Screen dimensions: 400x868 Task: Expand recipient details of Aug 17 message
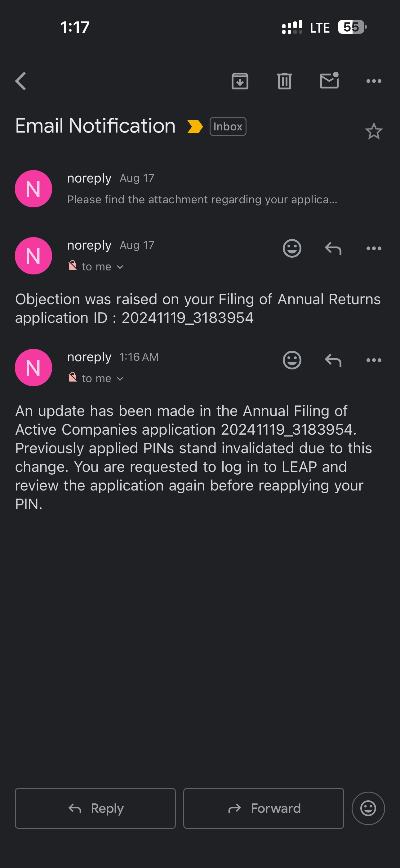click(x=102, y=267)
